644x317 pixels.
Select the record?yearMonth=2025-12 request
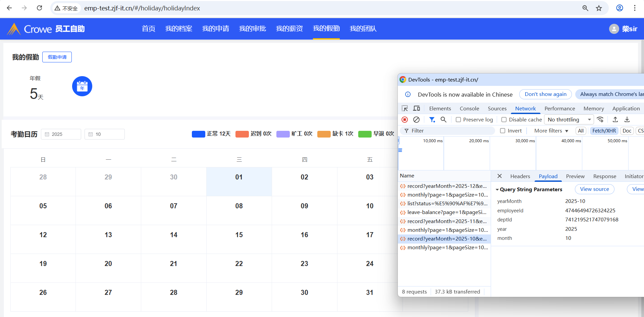tap(444, 186)
